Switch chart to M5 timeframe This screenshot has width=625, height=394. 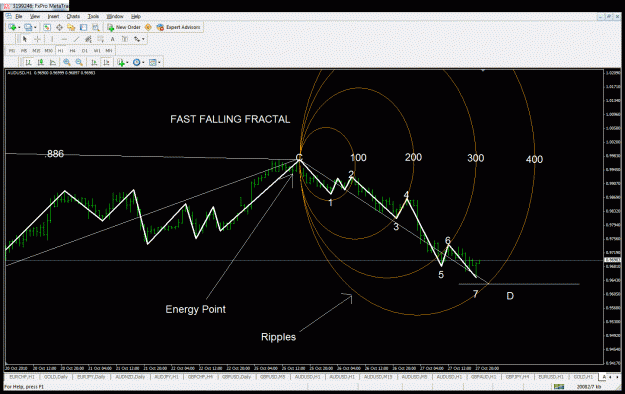click(24, 51)
